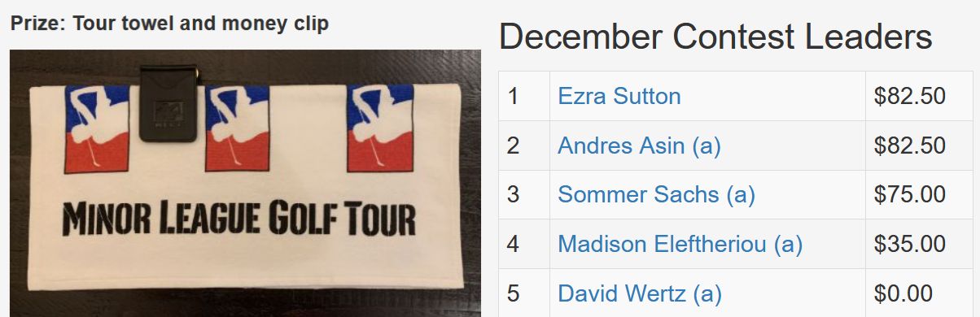Screen dimensions: 980x317
Task: Select the December Contest Leaders heading
Action: coord(715,37)
